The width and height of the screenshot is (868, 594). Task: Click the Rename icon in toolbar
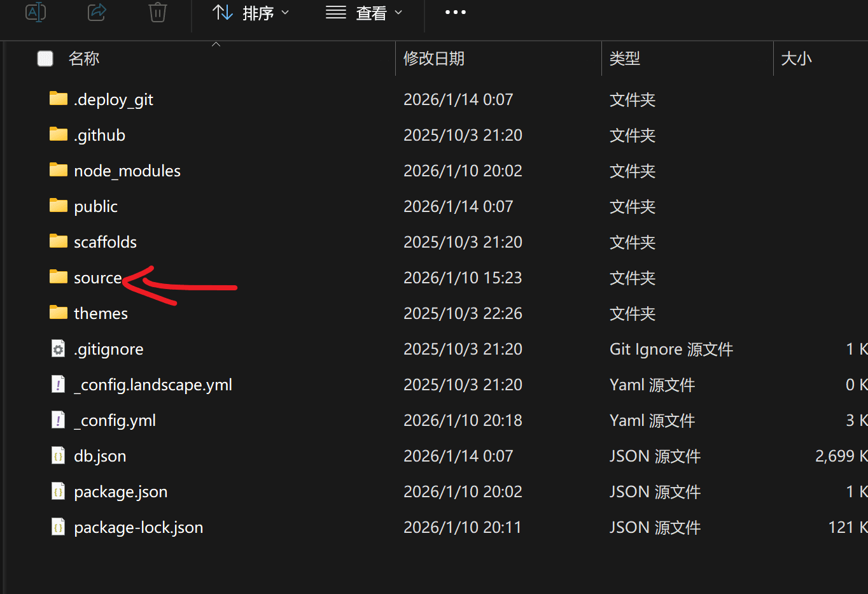tap(36, 12)
